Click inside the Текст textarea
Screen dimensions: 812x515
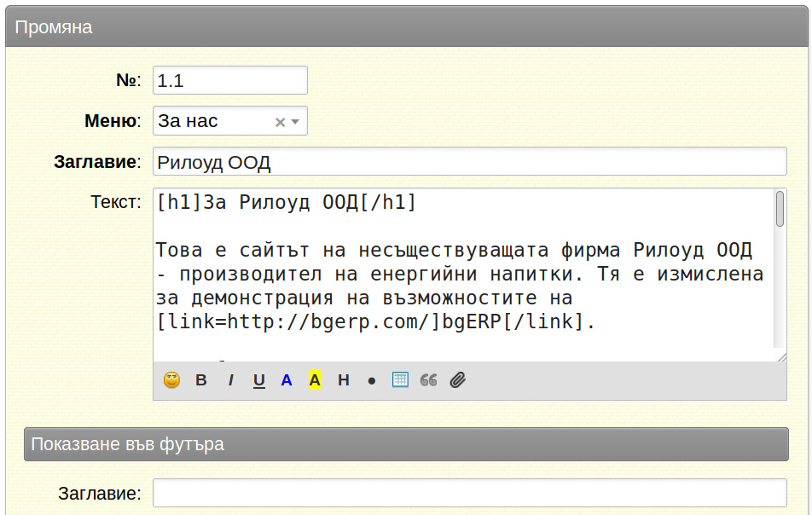coord(463,275)
